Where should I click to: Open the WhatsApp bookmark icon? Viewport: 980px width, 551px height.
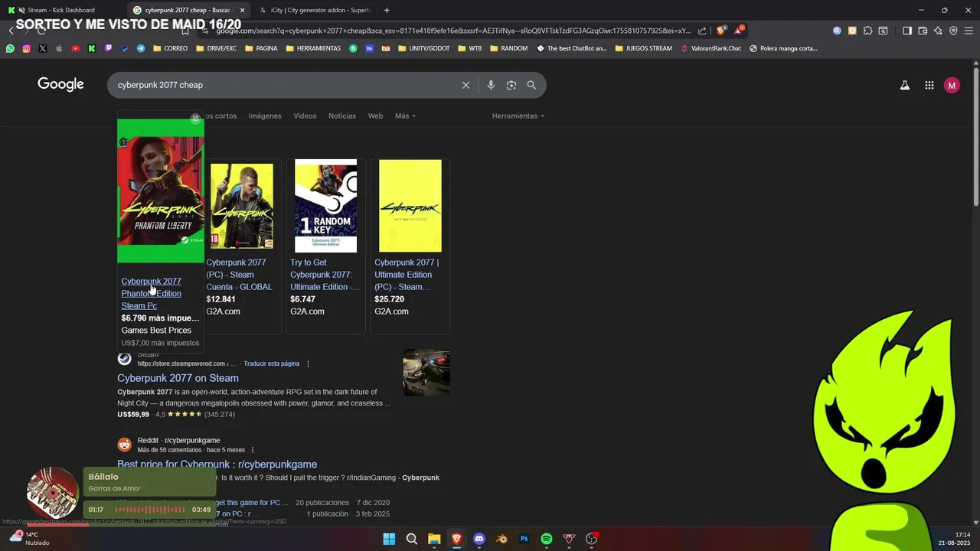pyautogui.click(x=10, y=48)
